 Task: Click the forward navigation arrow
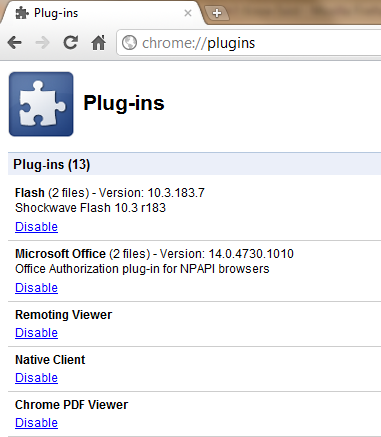(x=42, y=43)
